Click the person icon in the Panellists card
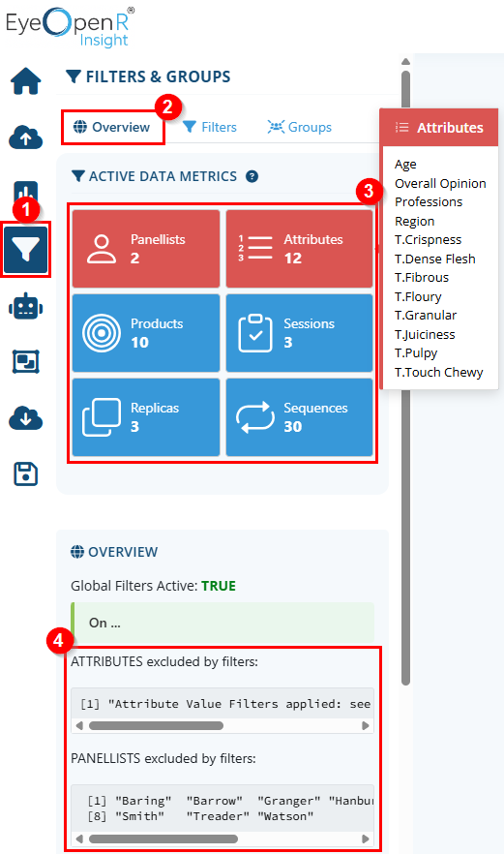The width and height of the screenshot is (504, 854). point(102,249)
